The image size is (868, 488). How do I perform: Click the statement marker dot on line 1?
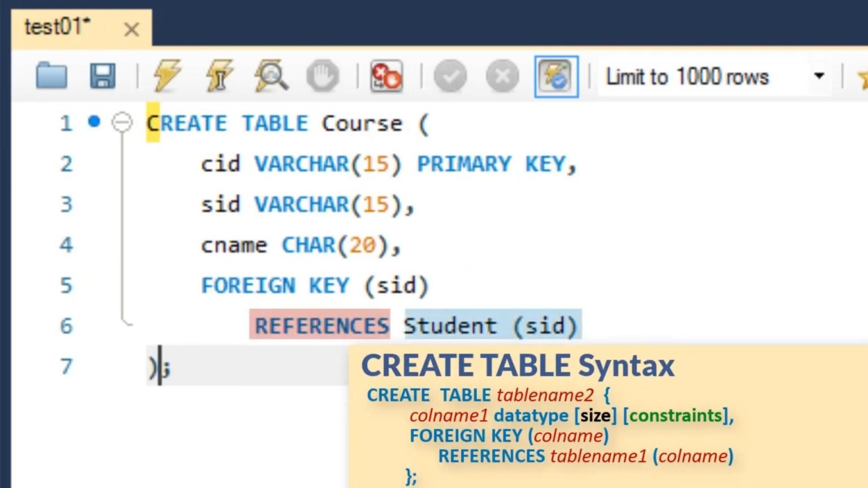[94, 121]
